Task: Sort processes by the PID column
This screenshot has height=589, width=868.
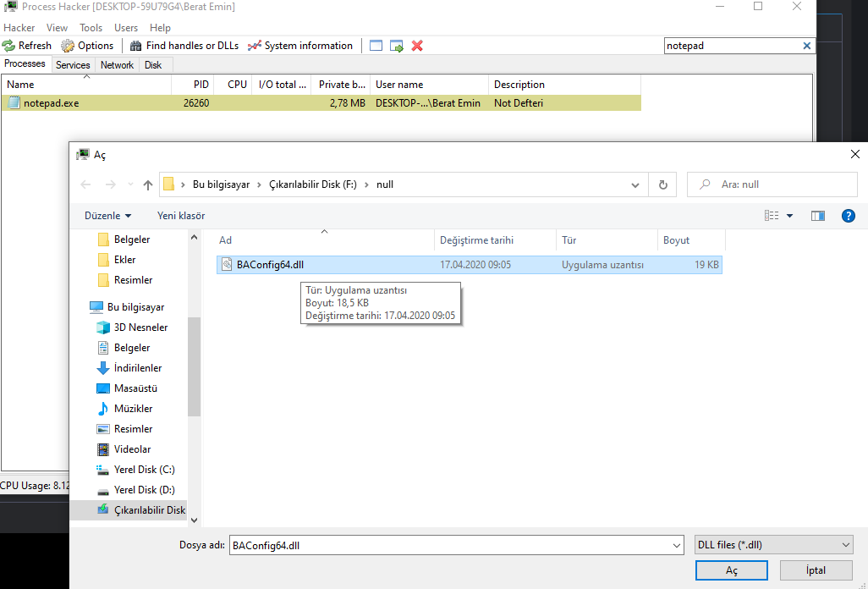Action: [192, 85]
